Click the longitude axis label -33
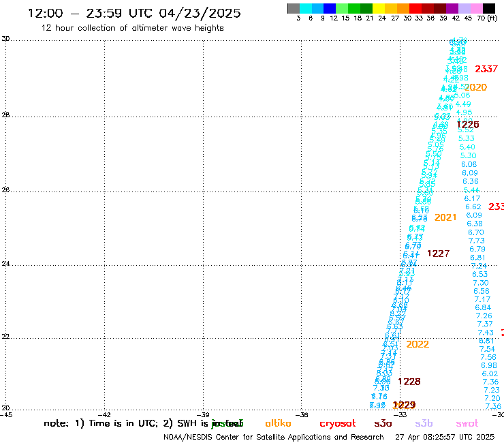504x443 pixels. click(x=400, y=414)
